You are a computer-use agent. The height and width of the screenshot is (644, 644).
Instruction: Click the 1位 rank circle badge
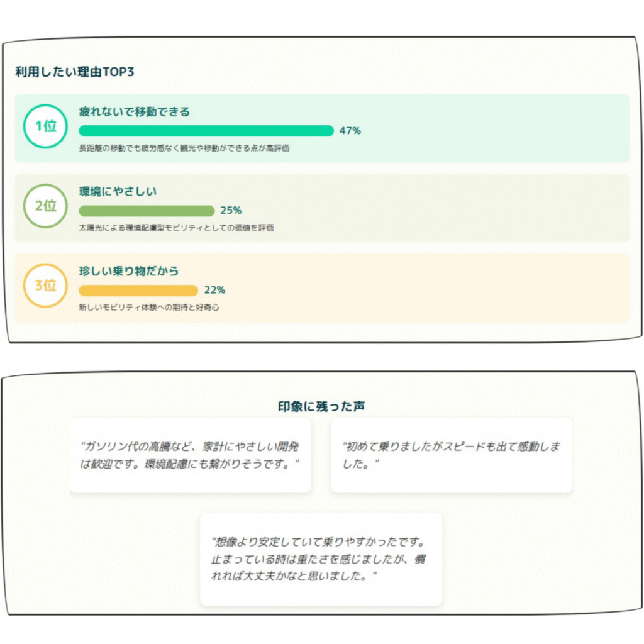coord(45,126)
